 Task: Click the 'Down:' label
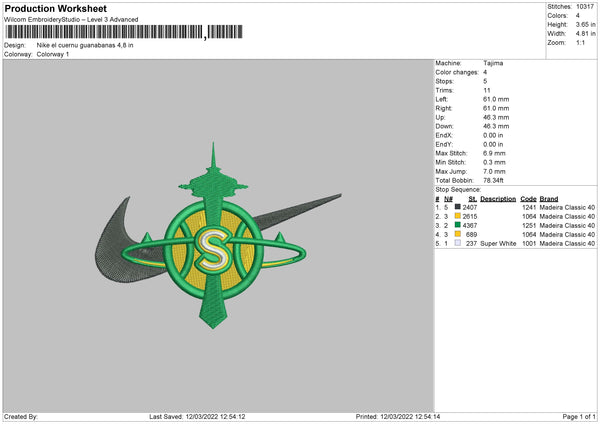[444, 126]
